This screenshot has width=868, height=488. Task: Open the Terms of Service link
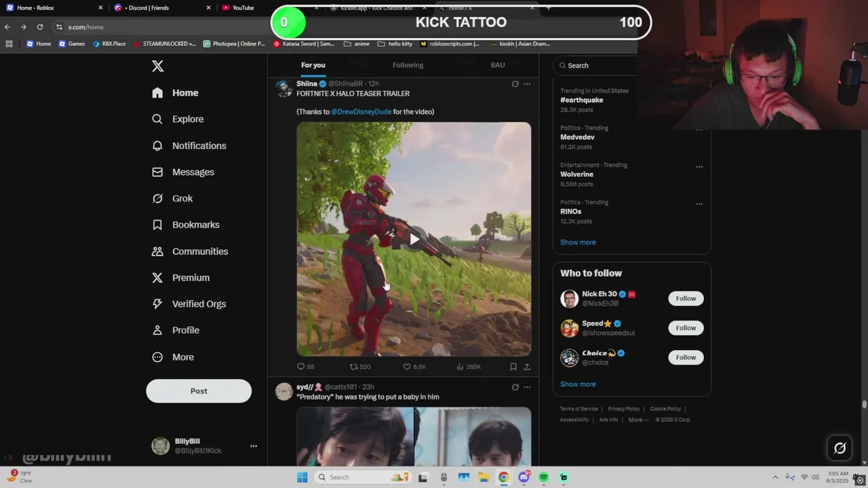(579, 409)
